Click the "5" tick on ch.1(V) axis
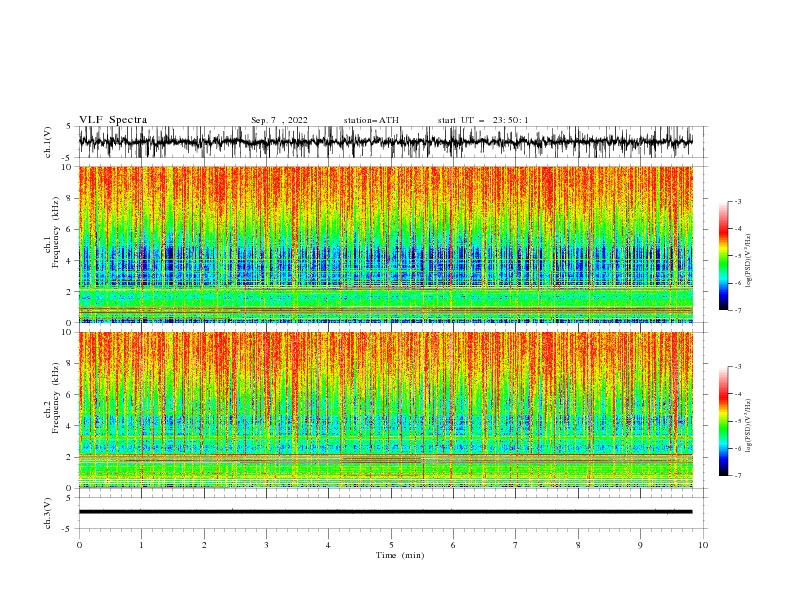792x612 pixels. pyautogui.click(x=69, y=126)
